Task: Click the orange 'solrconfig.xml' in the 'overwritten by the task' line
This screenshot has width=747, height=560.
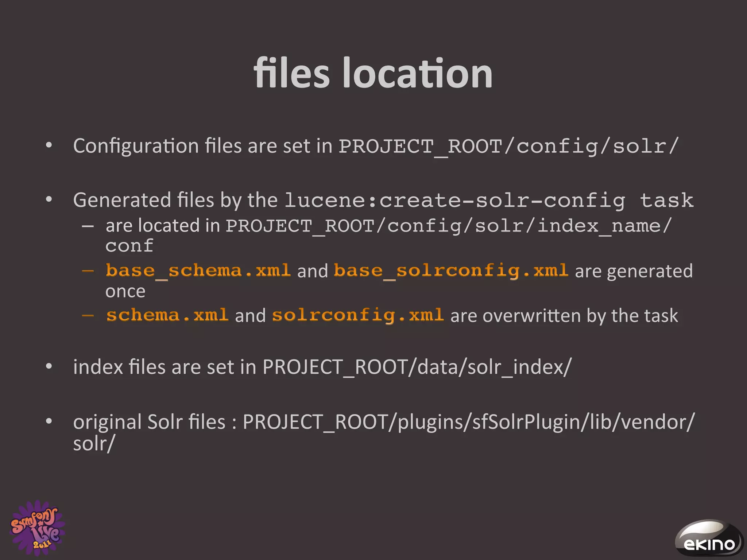Action: click(x=358, y=315)
